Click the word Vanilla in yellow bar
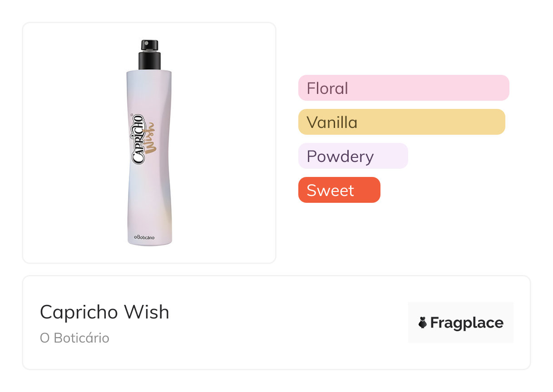The width and height of the screenshot is (553, 392). 332,122
